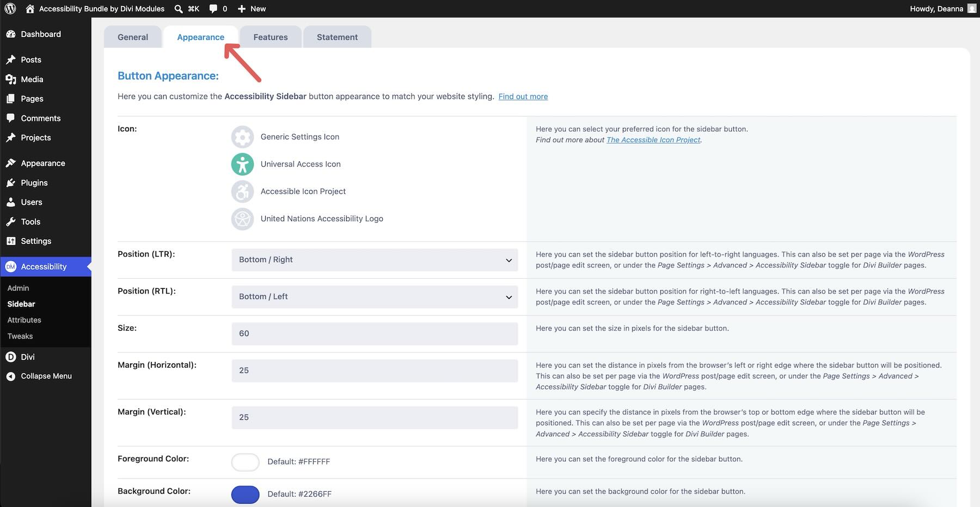Click the Comments bubble icon in the sidebar
The width and height of the screenshot is (980, 507).
(11, 118)
